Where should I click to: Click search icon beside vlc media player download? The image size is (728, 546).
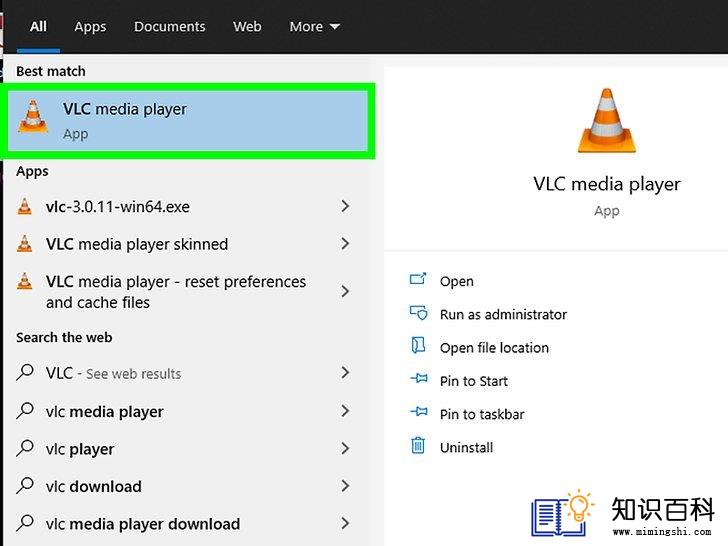(25, 523)
